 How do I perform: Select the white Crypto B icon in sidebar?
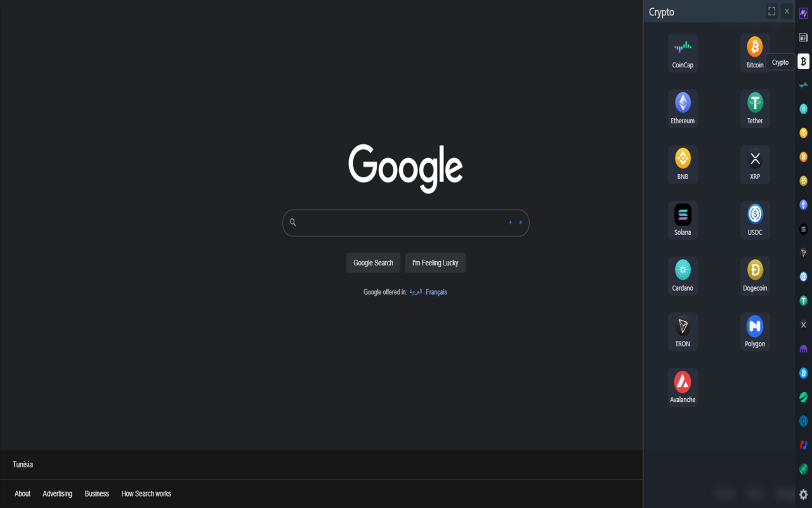pos(803,62)
